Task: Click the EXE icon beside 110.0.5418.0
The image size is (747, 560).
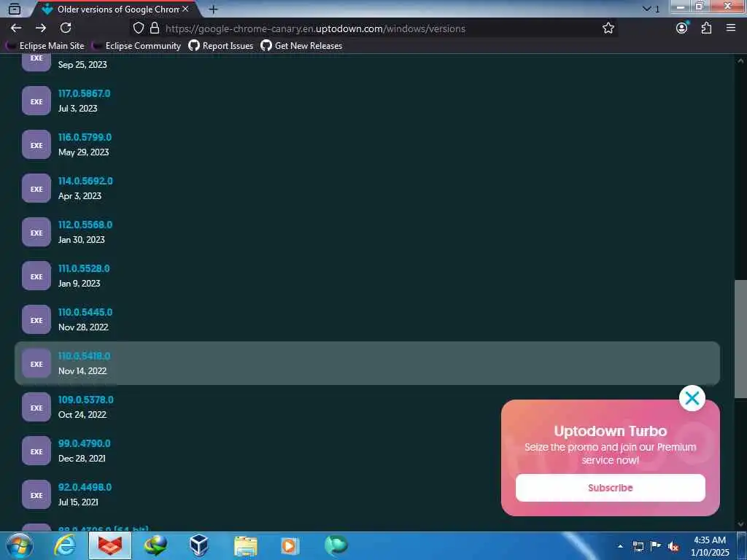Action: (x=36, y=364)
